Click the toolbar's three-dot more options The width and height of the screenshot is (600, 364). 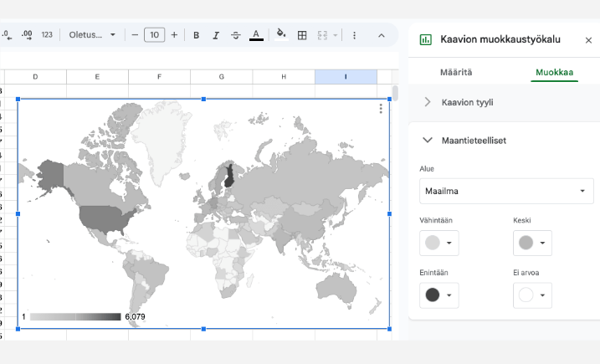[354, 35]
